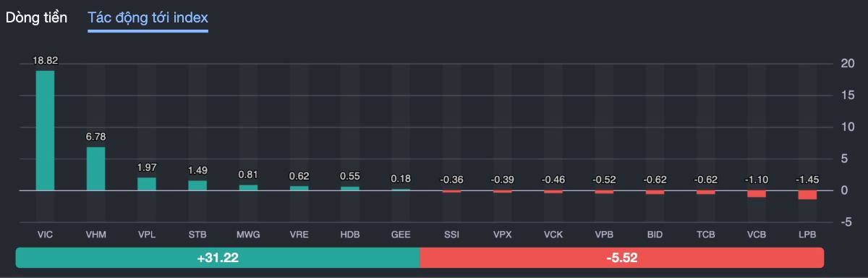Click the 0.18 value label
The image size is (868, 278).
[x=401, y=178]
